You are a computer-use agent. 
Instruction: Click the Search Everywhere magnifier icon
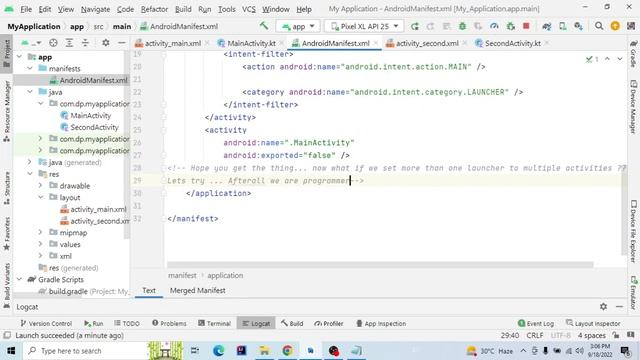coord(599,26)
